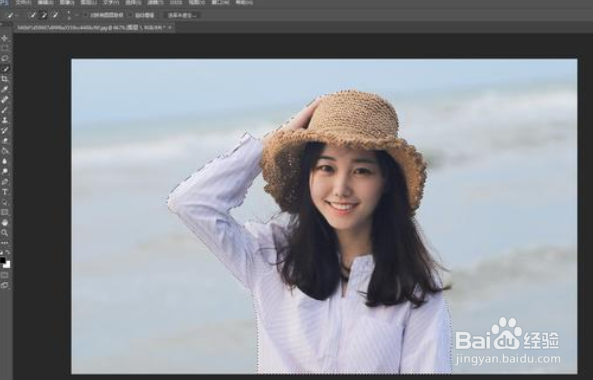Viewport: 593px width, 380px height.
Task: Open the 滤镜 (Filter) menu
Action: (155, 2)
